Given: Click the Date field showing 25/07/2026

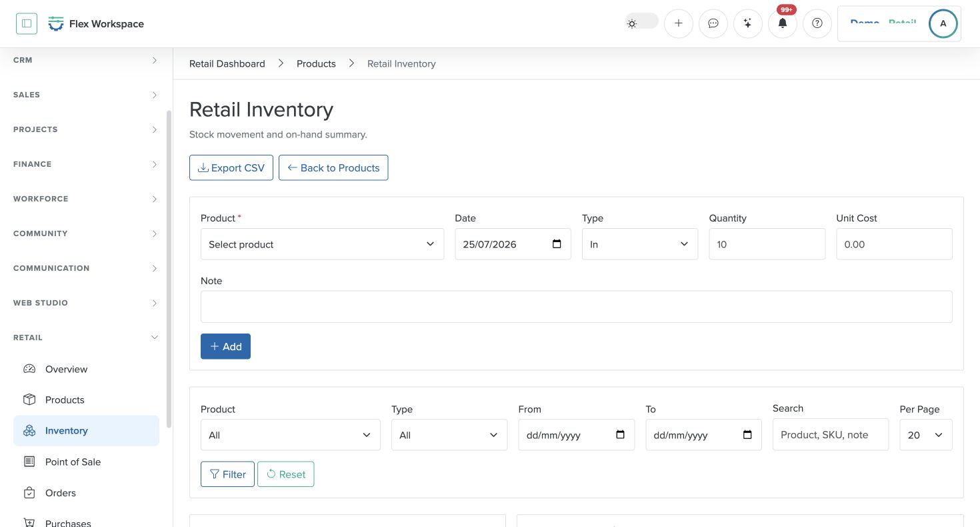Looking at the screenshot, I should tap(513, 244).
